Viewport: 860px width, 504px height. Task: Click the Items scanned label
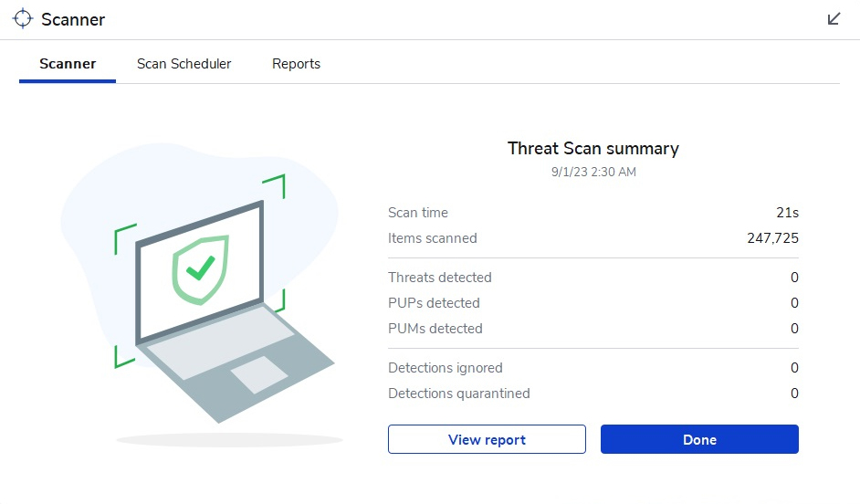coord(433,238)
